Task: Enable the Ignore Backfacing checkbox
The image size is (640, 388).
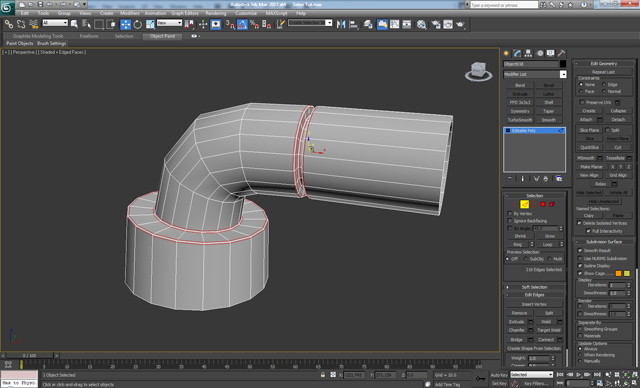Action: tap(509, 221)
